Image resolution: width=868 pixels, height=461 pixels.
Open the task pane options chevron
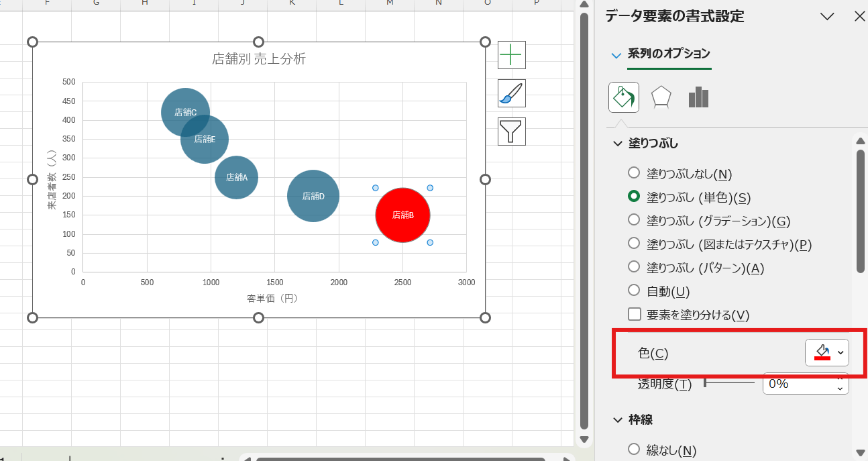(x=826, y=17)
